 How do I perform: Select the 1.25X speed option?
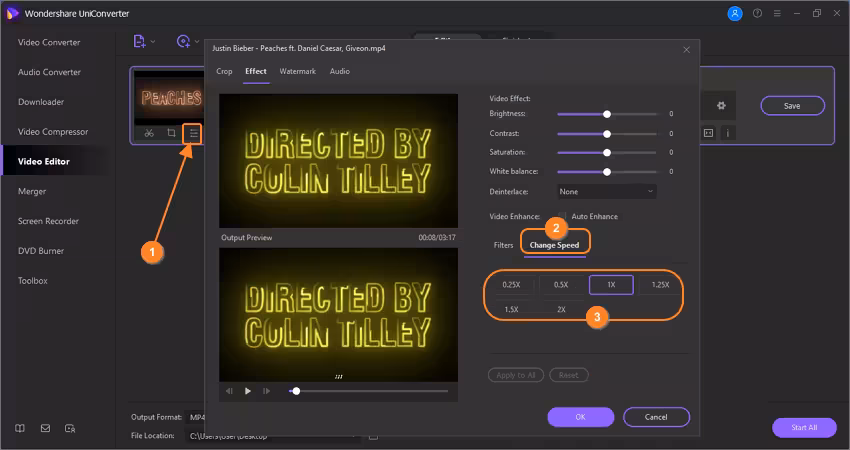[x=660, y=285]
